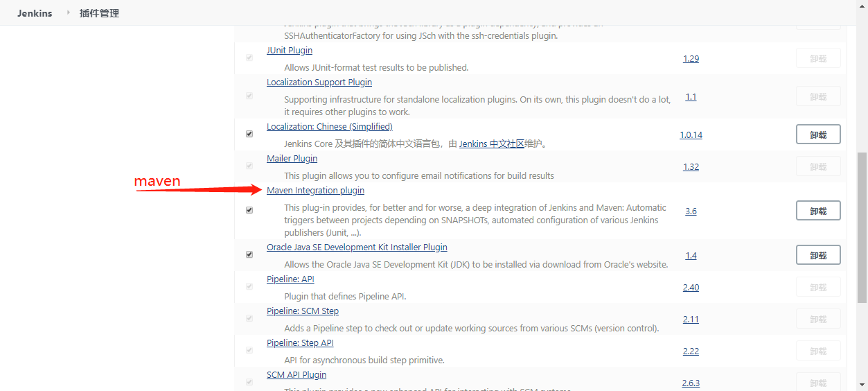The image size is (868, 391).
Task: Click description "API for asynchronous build step primitive."
Action: click(364, 360)
